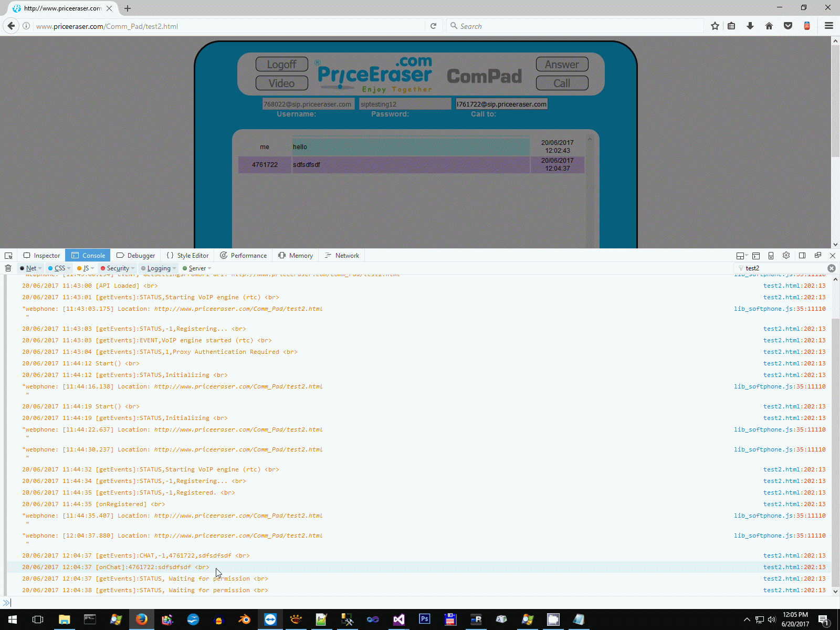Click the browser URL address bar
The height and width of the screenshot is (630, 840).
coord(228,26)
